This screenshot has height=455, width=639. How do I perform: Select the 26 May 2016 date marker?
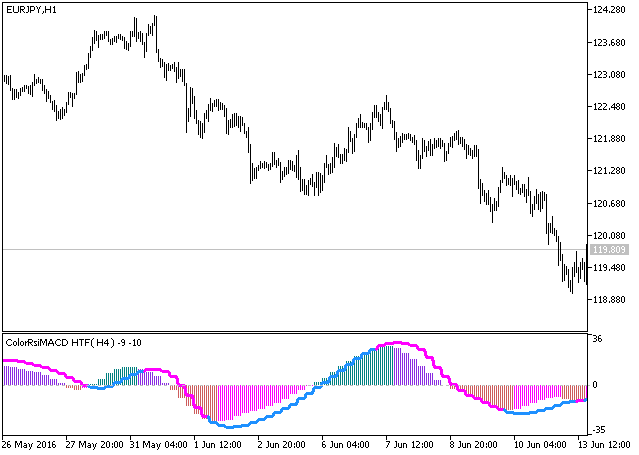30,443
